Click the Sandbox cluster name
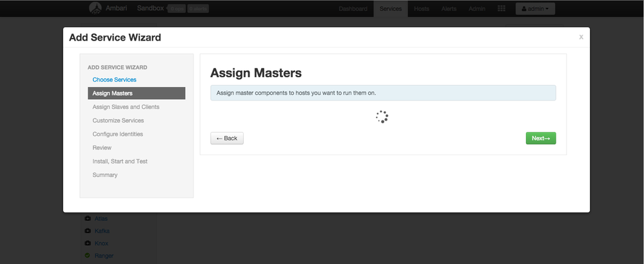Screen dimensions: 644x264 pos(150,8)
